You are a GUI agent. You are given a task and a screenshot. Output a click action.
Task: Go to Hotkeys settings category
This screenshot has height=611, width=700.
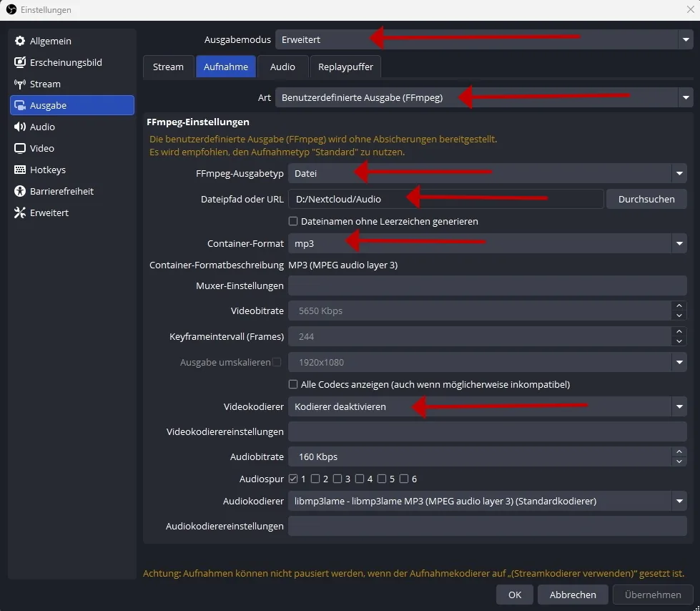(x=72, y=170)
